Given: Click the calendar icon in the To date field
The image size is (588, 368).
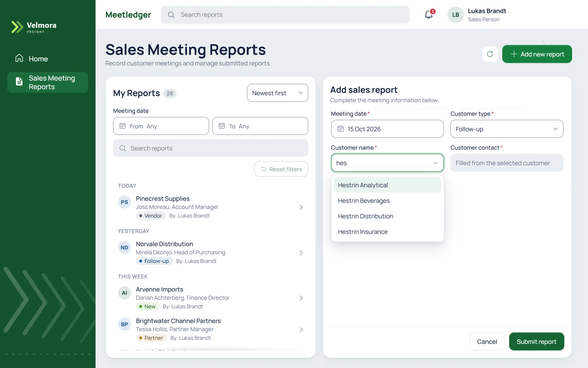Looking at the screenshot, I should click(222, 126).
